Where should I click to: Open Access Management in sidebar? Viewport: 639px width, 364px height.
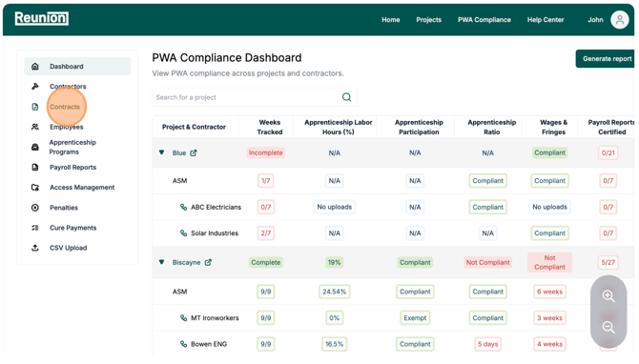tap(82, 188)
